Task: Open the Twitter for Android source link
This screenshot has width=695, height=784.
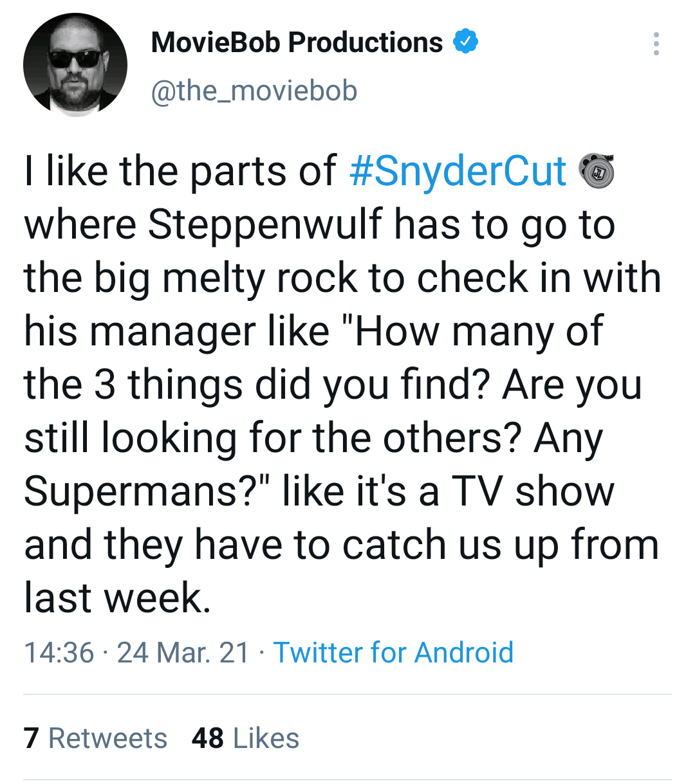Action: pos(393,652)
